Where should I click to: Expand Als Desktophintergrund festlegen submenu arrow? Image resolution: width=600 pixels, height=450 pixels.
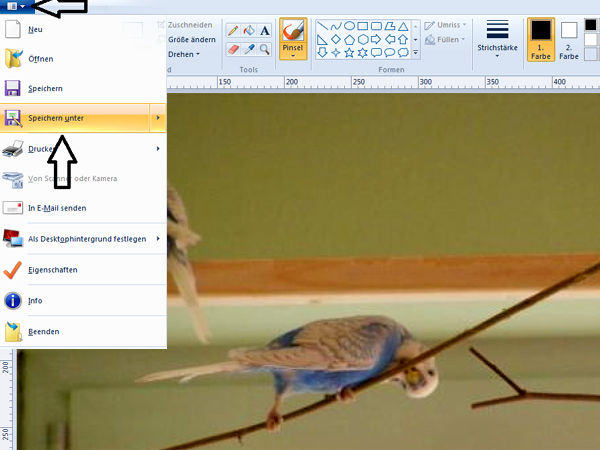(158, 239)
